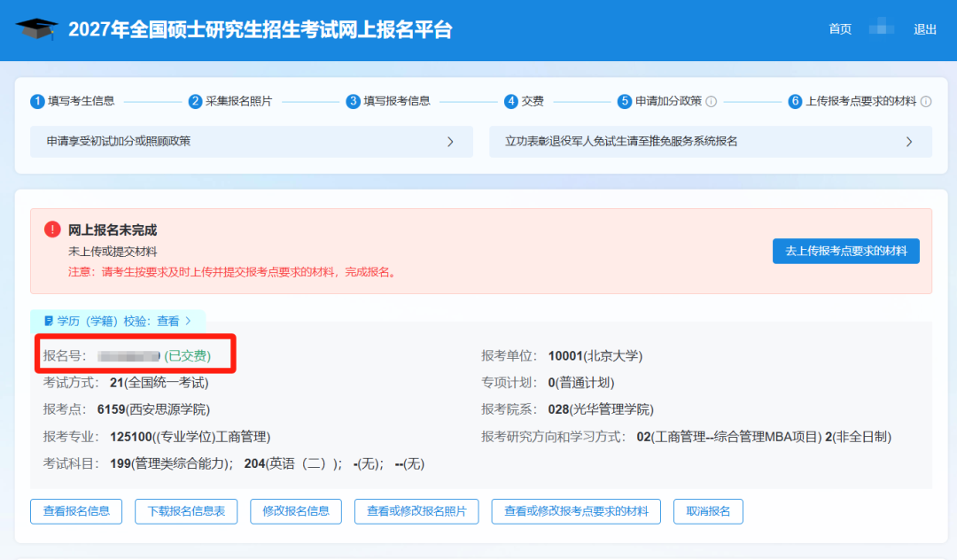The image size is (957, 560).
Task: Click the 10001(北京大学) value
Action: 595,356
